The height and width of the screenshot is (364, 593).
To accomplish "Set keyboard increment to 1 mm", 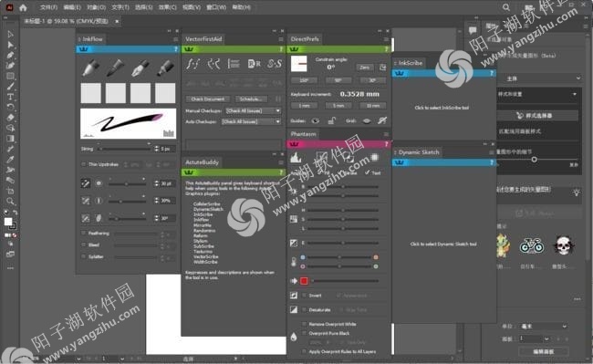I will click(305, 106).
